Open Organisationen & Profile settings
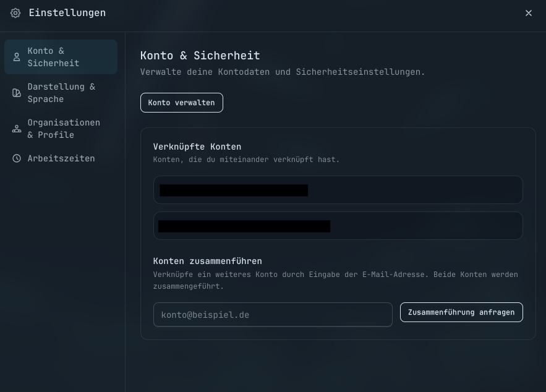The width and height of the screenshot is (546, 392). click(x=61, y=129)
